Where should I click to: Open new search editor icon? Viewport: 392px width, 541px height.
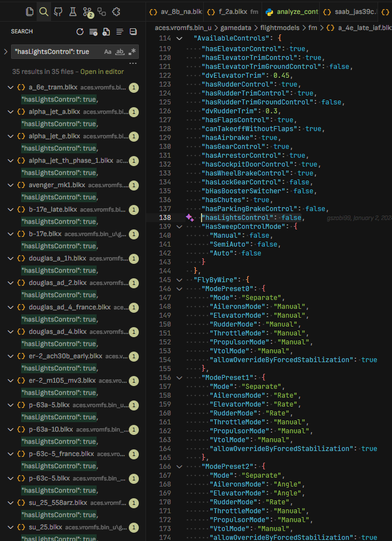pyautogui.click(x=106, y=32)
